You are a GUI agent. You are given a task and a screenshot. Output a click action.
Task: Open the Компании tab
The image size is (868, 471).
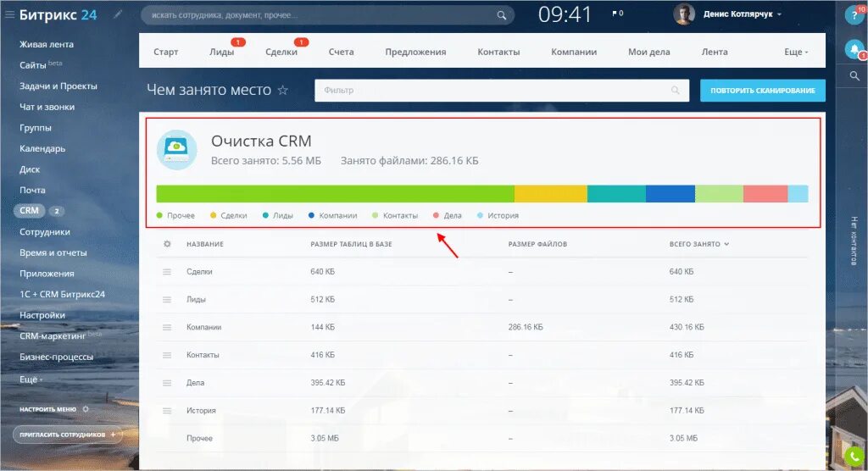pos(574,52)
